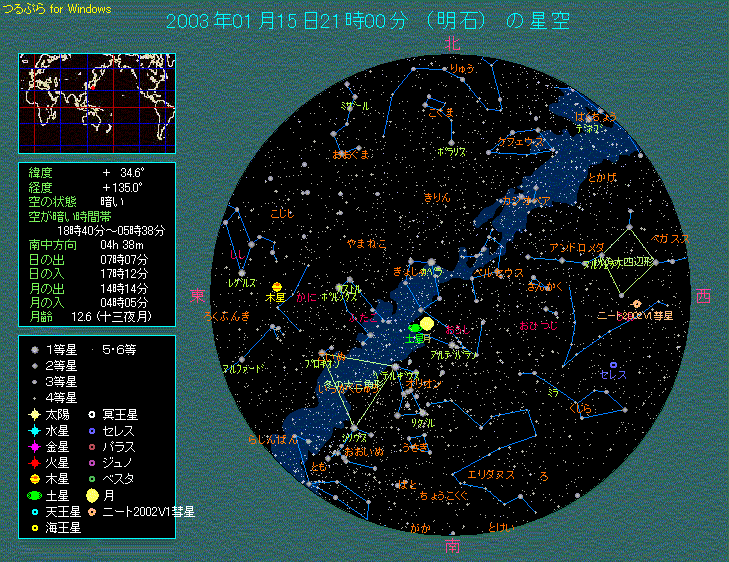Click the east (東) direction label
Viewport: 729px width, 562px height.
coord(198,295)
